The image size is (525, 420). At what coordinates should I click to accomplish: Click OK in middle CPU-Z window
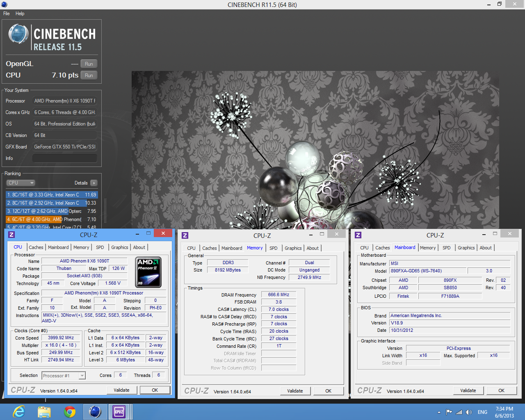[x=329, y=391]
